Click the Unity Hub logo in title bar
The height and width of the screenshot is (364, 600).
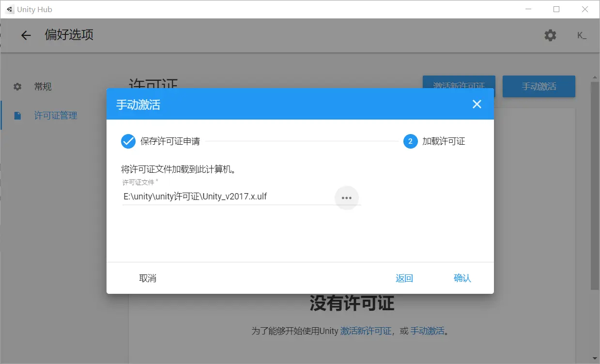pos(10,9)
